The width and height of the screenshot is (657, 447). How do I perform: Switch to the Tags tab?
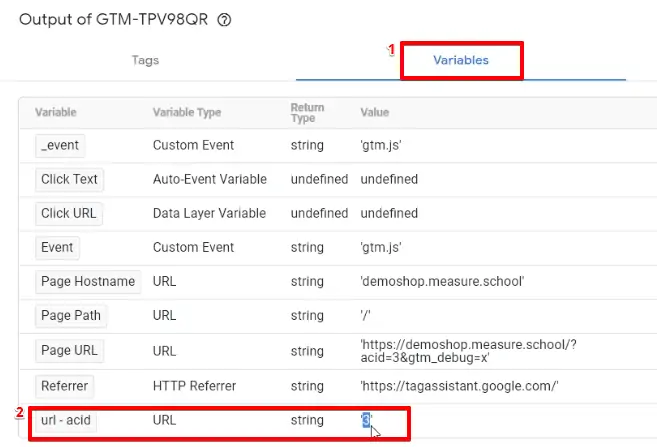(145, 60)
